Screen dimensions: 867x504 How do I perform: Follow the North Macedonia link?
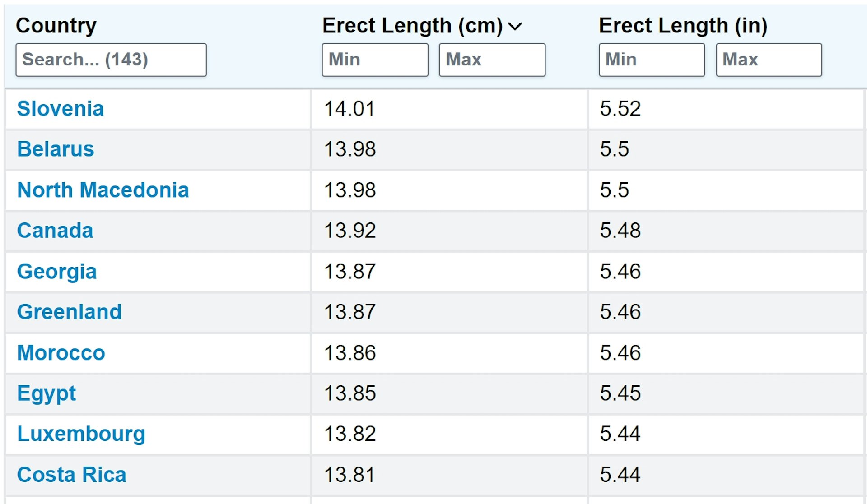(x=103, y=190)
